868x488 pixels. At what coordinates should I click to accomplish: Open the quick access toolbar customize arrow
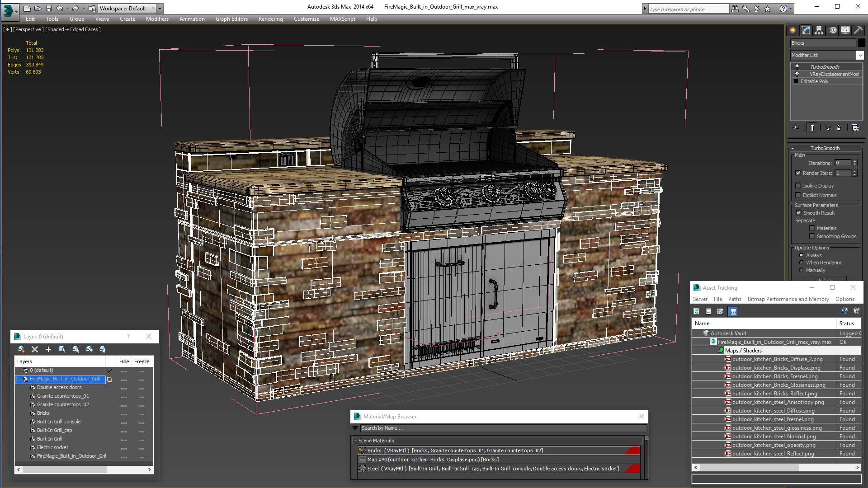click(160, 8)
